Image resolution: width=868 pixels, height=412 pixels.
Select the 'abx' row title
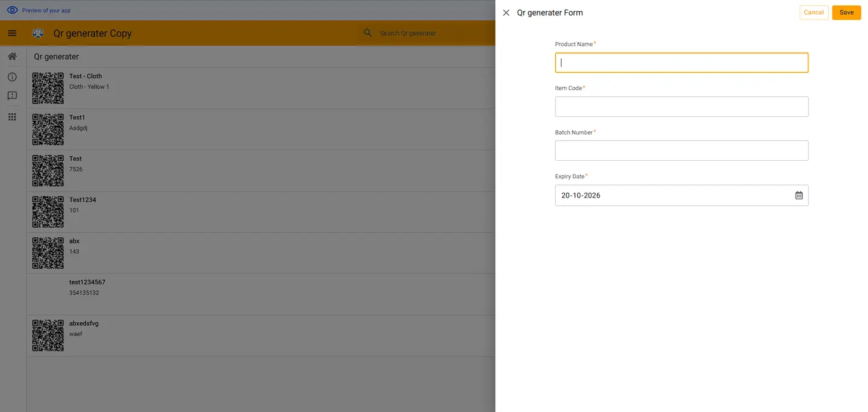click(x=74, y=241)
